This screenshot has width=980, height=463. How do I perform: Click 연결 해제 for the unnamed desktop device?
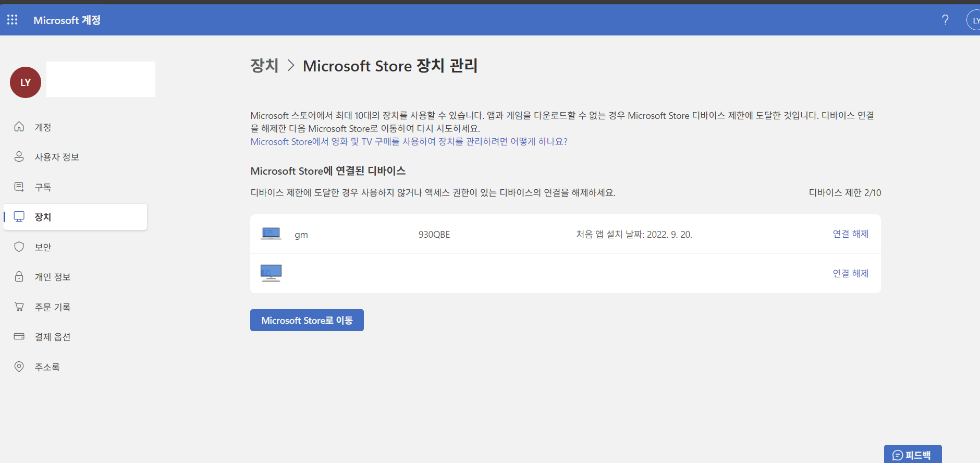click(x=851, y=273)
